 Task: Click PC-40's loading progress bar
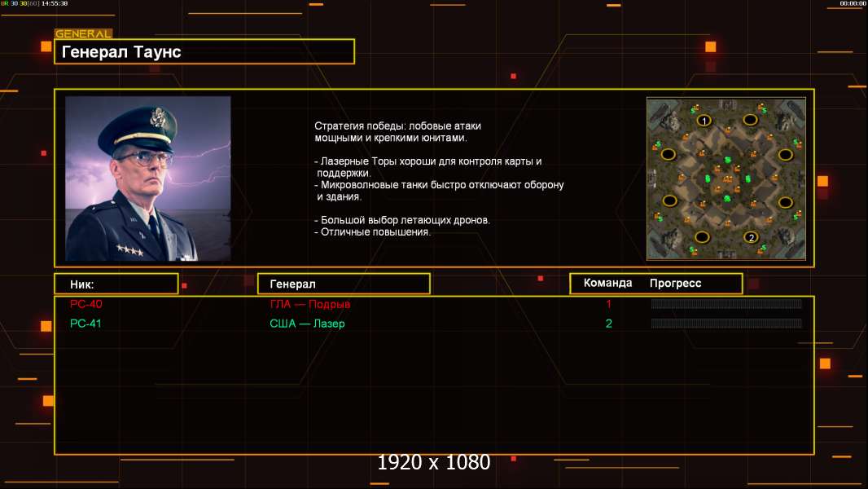[726, 303]
